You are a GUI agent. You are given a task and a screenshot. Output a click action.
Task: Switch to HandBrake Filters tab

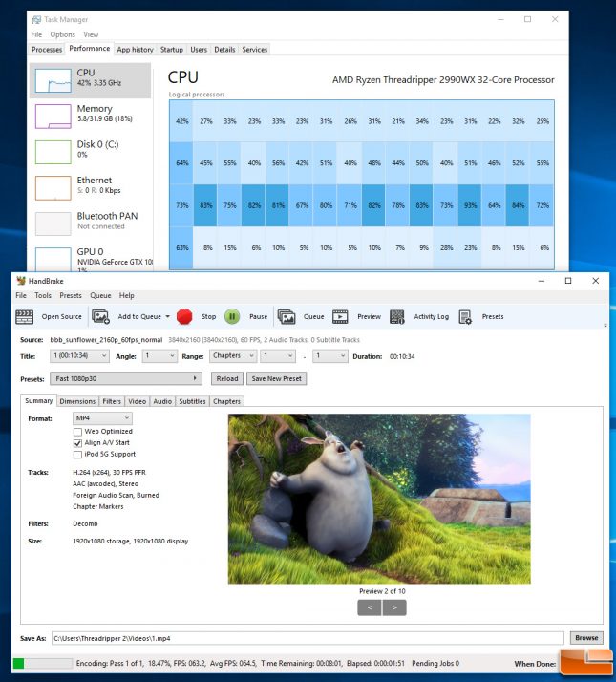(x=112, y=401)
